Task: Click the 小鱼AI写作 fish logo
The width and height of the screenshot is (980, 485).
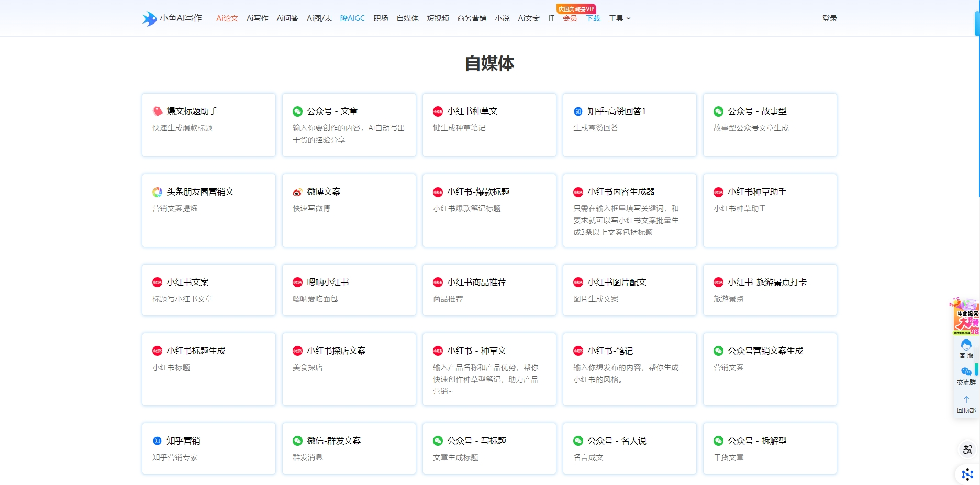Action: [150, 18]
